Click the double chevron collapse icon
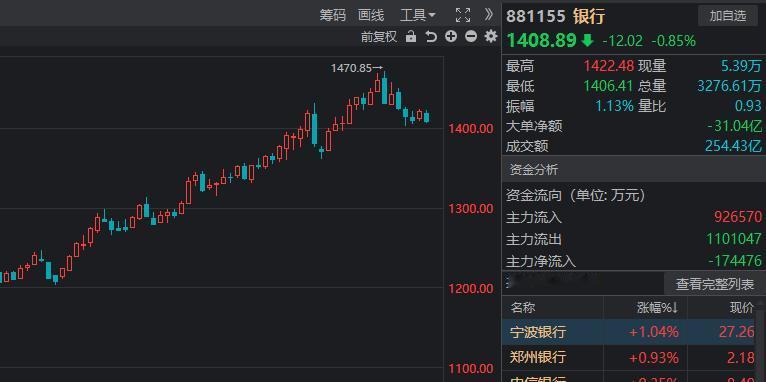766x382 pixels. pos(489,15)
